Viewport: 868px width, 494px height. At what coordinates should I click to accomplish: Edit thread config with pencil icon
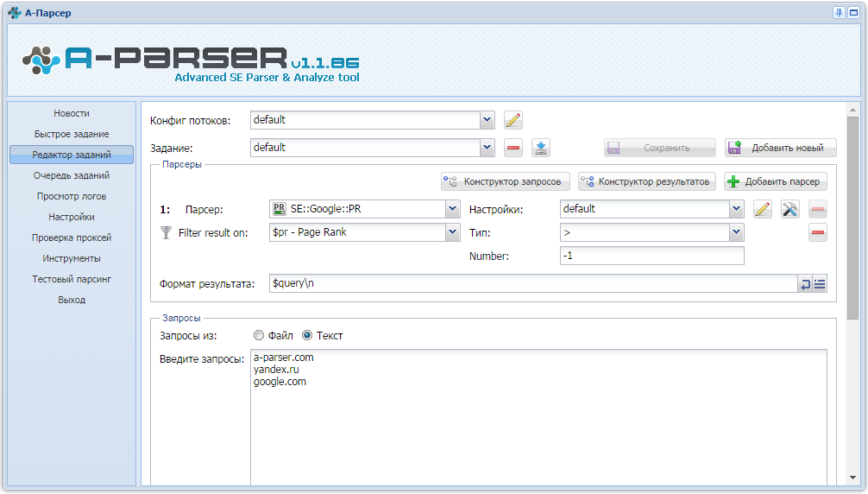pyautogui.click(x=513, y=120)
